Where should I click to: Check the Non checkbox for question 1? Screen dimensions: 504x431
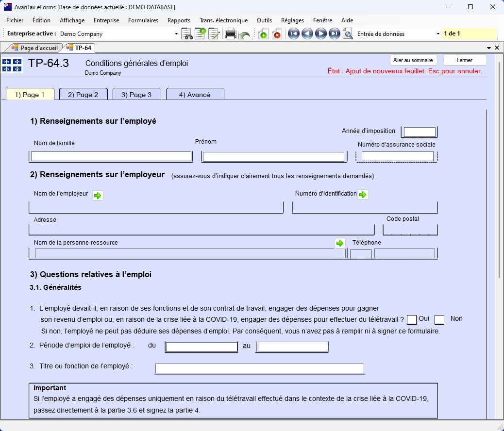coord(439,319)
